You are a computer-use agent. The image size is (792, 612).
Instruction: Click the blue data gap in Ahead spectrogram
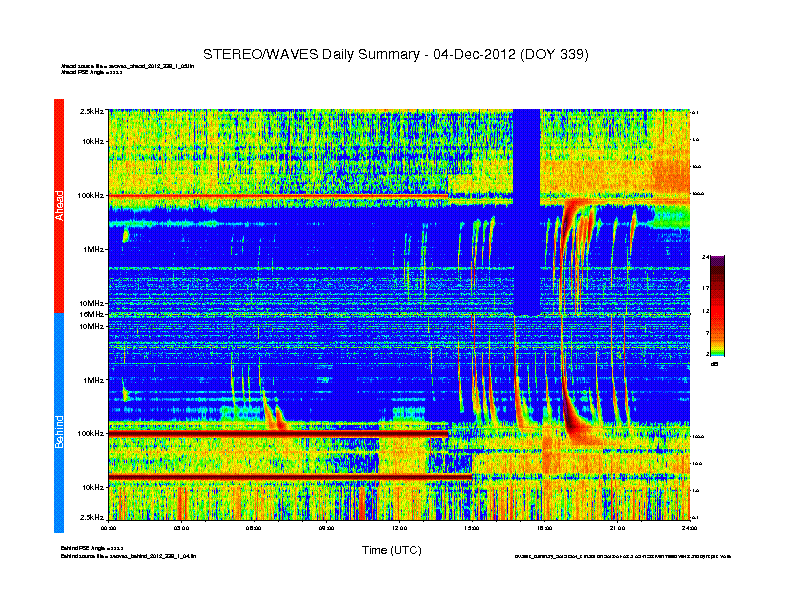(526, 210)
